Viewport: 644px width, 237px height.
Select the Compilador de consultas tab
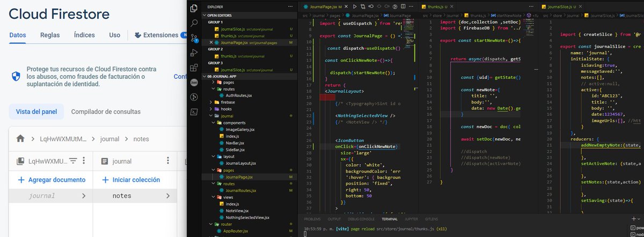(106, 112)
